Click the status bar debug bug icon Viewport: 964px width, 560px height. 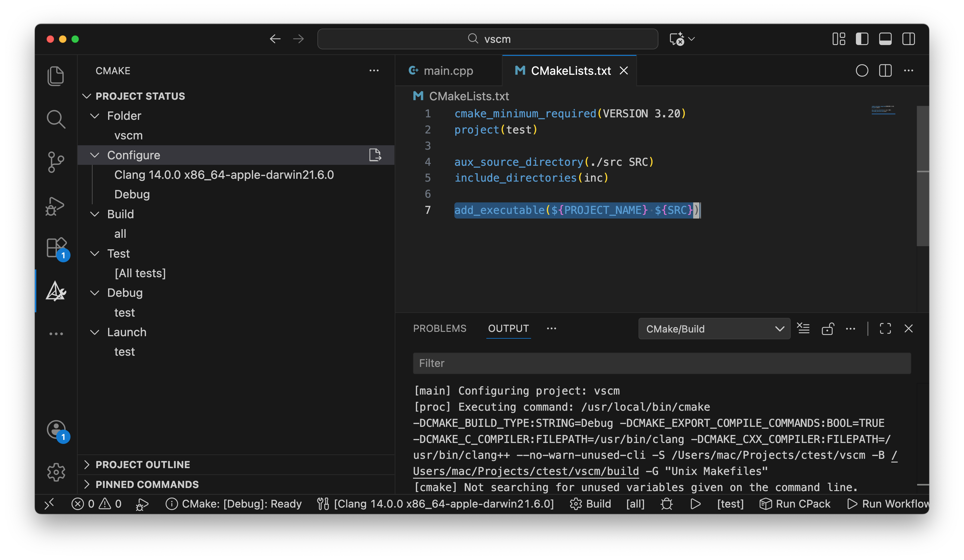[666, 504]
